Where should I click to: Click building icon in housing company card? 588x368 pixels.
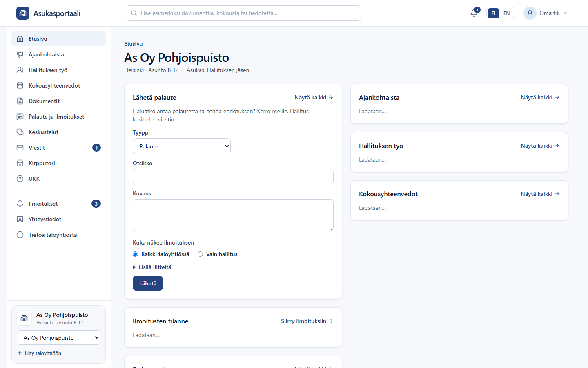tap(24, 318)
